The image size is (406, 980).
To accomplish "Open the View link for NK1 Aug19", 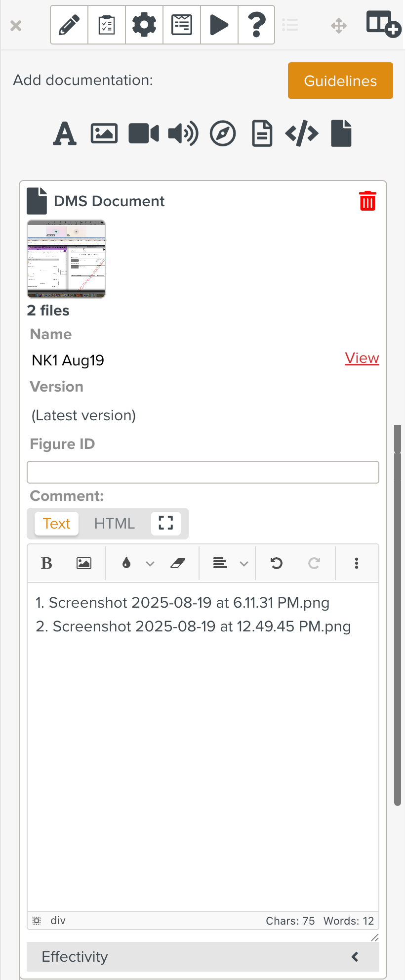I will pos(362,358).
